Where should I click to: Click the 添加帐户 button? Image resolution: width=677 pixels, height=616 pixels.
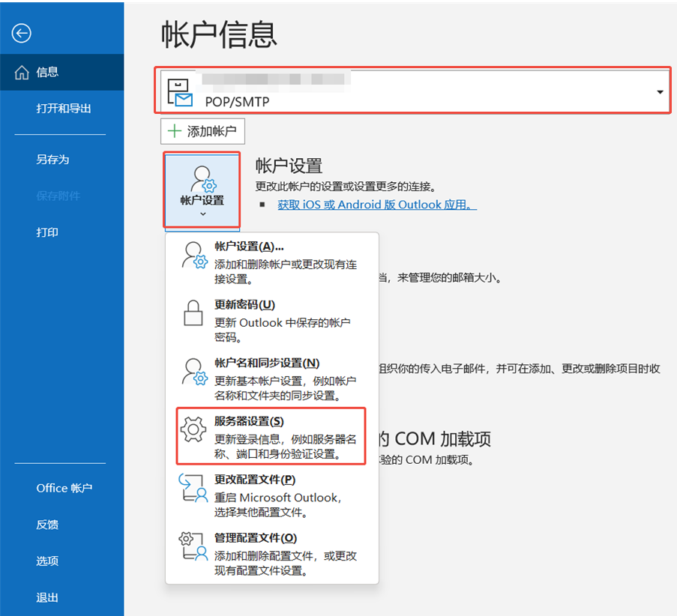[x=202, y=131]
